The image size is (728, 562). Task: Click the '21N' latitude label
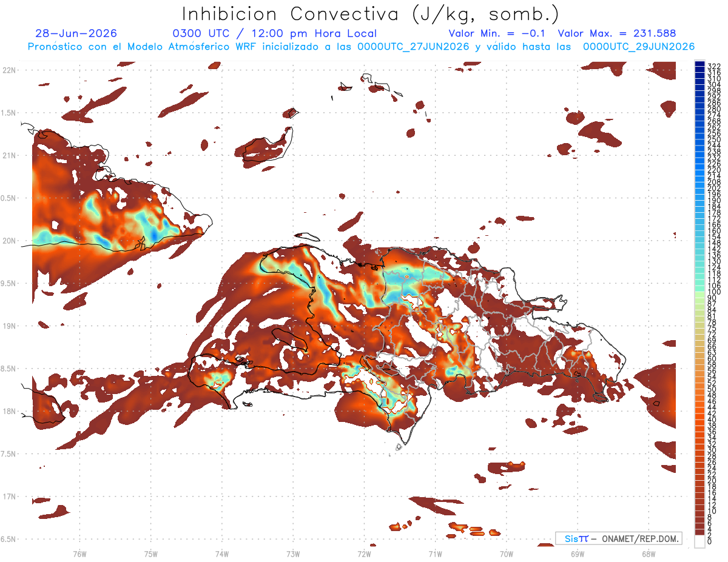[x=8, y=155]
